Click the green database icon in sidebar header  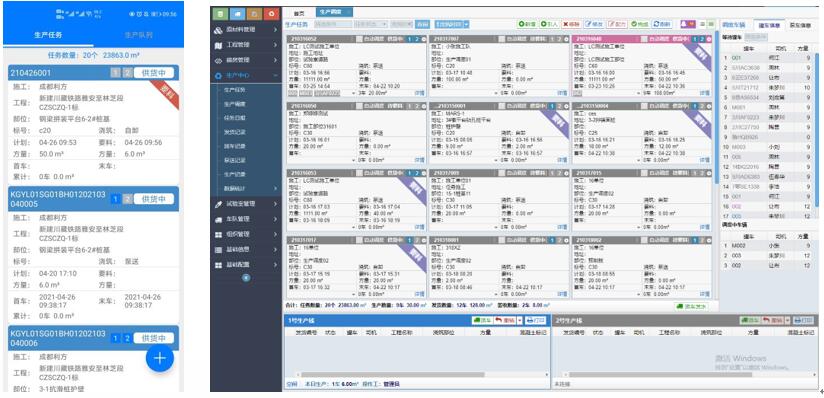point(221,13)
